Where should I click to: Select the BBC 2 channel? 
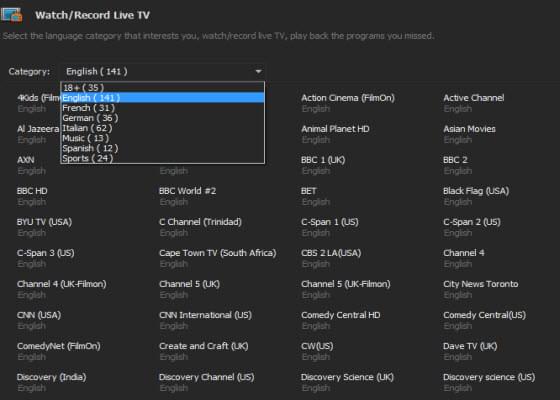[x=455, y=160]
